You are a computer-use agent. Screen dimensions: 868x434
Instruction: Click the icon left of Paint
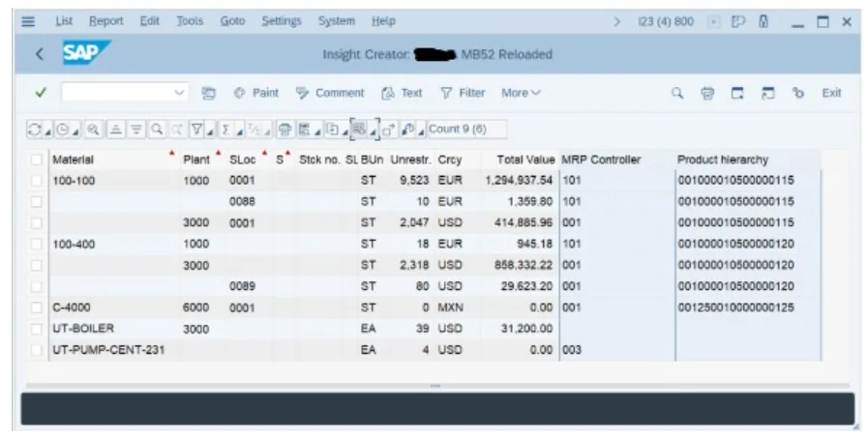click(209, 93)
